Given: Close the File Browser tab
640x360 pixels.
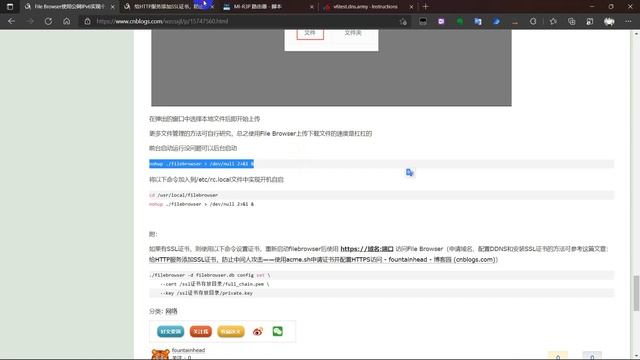Looking at the screenshot, I should [x=113, y=7].
